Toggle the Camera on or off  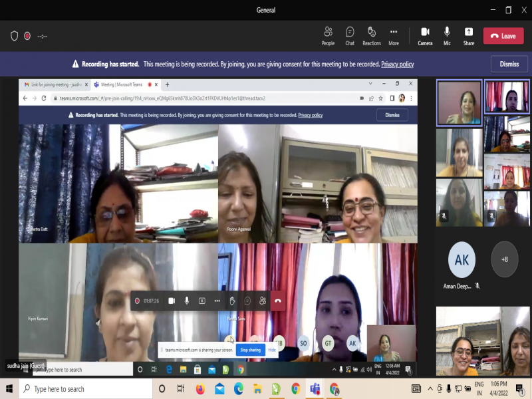[x=425, y=35]
